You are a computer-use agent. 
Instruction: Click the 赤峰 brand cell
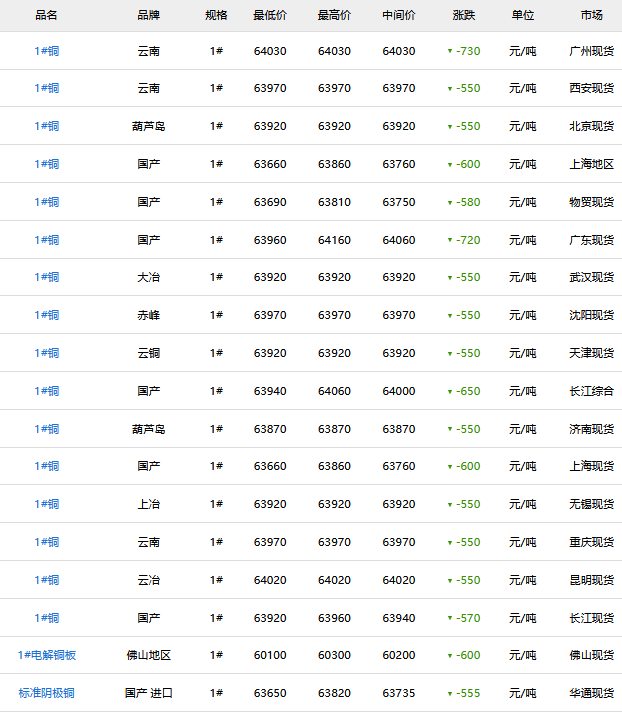[x=149, y=316]
